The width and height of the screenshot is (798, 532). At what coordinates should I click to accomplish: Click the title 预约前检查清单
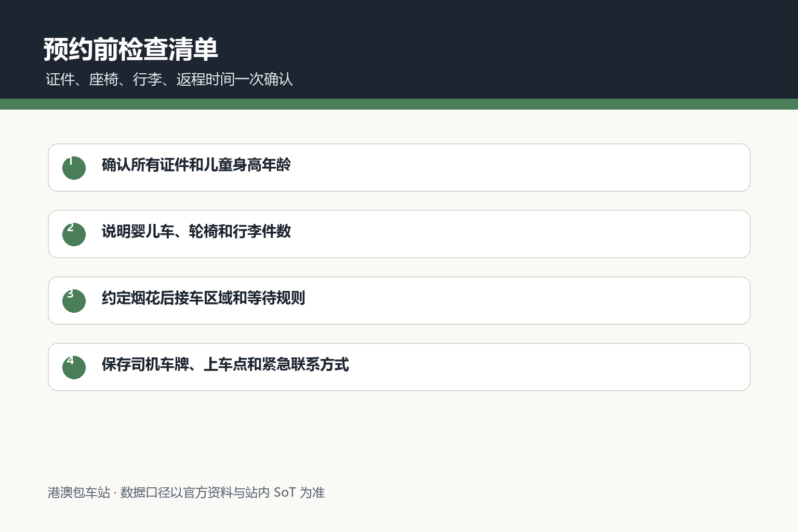click(130, 49)
